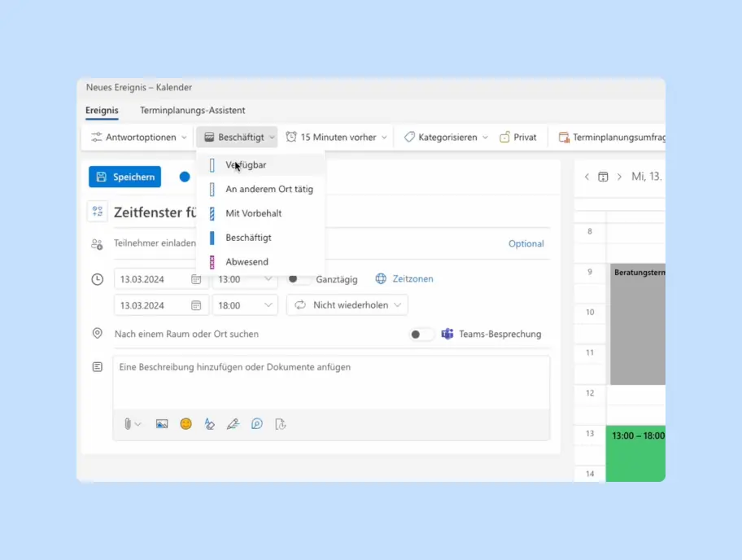
Task: Activate the Teams-Besprechung toggle
Action: [421, 333]
